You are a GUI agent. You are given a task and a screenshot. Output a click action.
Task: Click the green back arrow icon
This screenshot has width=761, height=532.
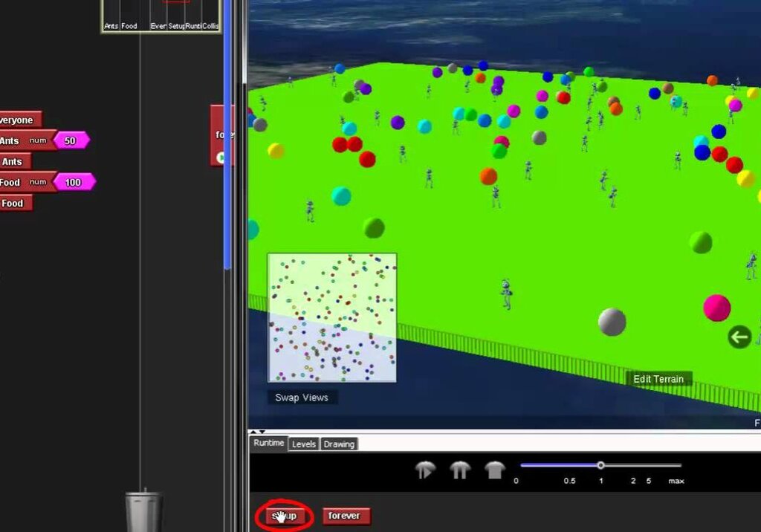(739, 337)
